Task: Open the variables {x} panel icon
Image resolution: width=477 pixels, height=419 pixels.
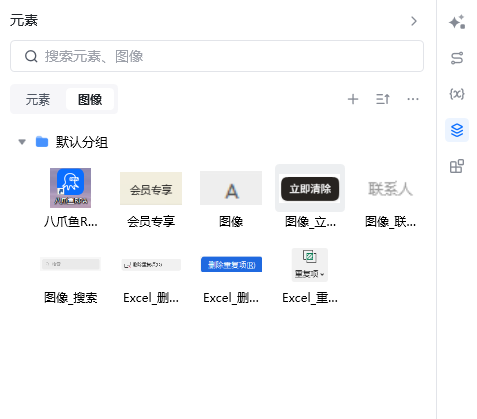Action: (457, 94)
